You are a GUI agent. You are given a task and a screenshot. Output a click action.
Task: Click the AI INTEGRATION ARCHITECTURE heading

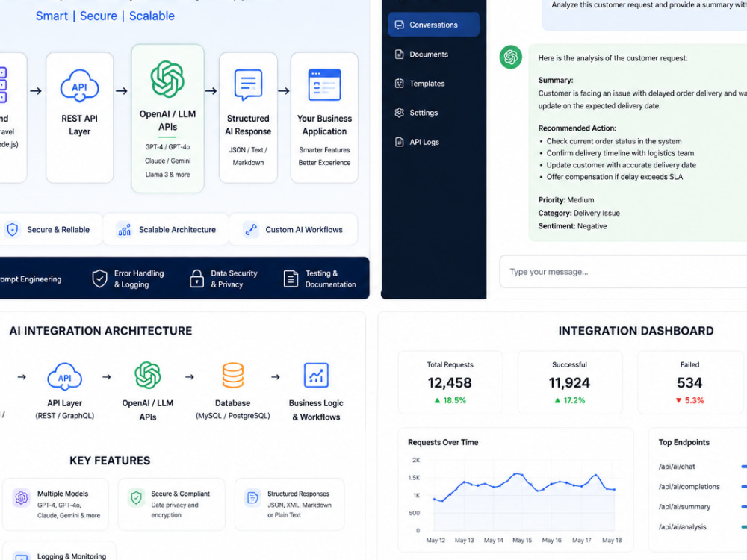(101, 331)
